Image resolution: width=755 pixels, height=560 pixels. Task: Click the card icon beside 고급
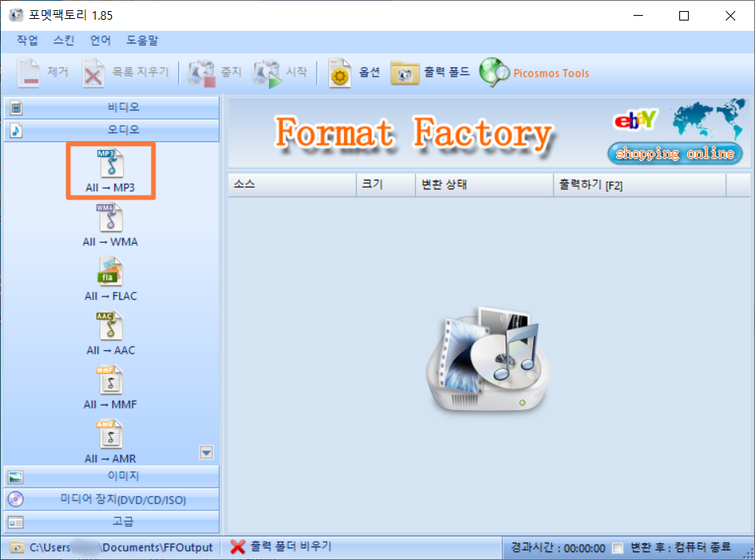[x=16, y=522]
